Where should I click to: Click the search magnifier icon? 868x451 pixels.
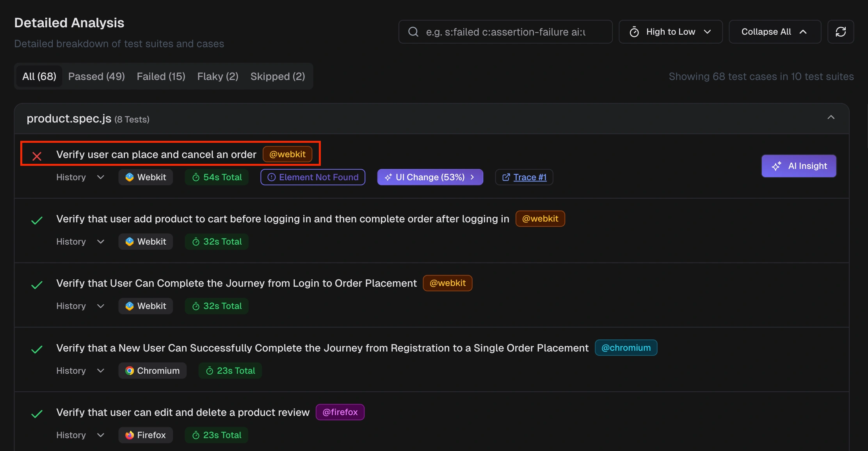[x=413, y=32]
